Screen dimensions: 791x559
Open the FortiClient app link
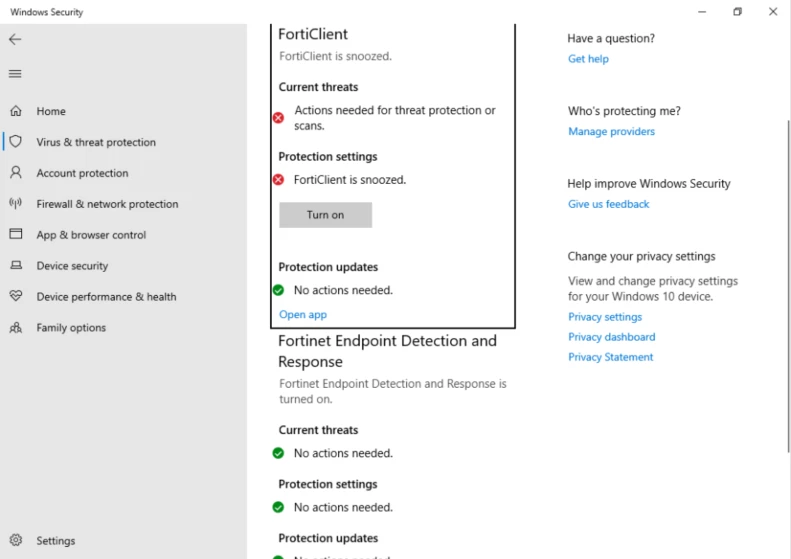(303, 314)
